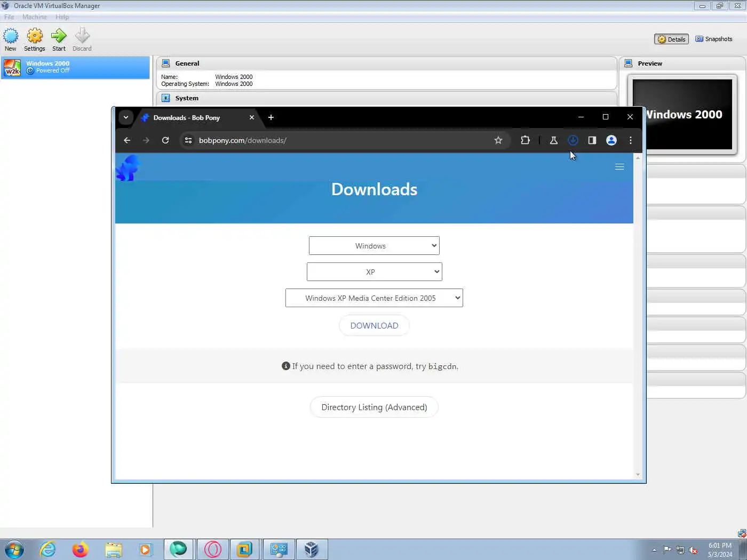Click the info icon beside password hint
This screenshot has width=747, height=560.
pos(286,366)
